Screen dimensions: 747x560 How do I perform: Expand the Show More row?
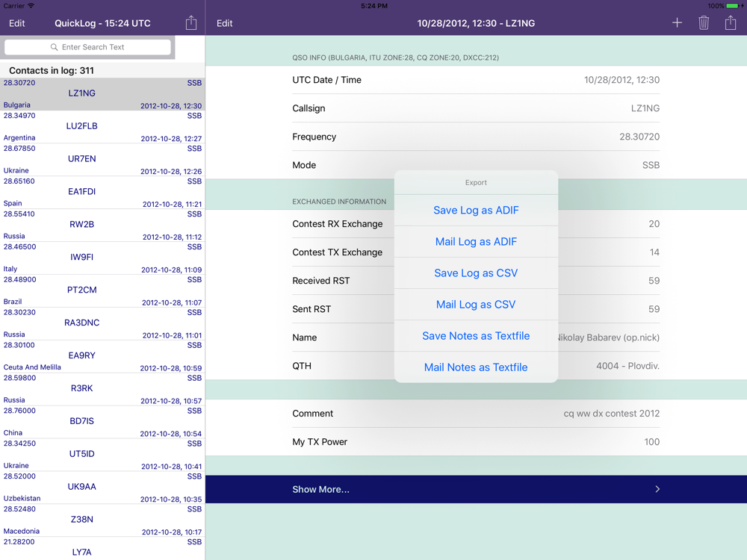[x=476, y=489]
